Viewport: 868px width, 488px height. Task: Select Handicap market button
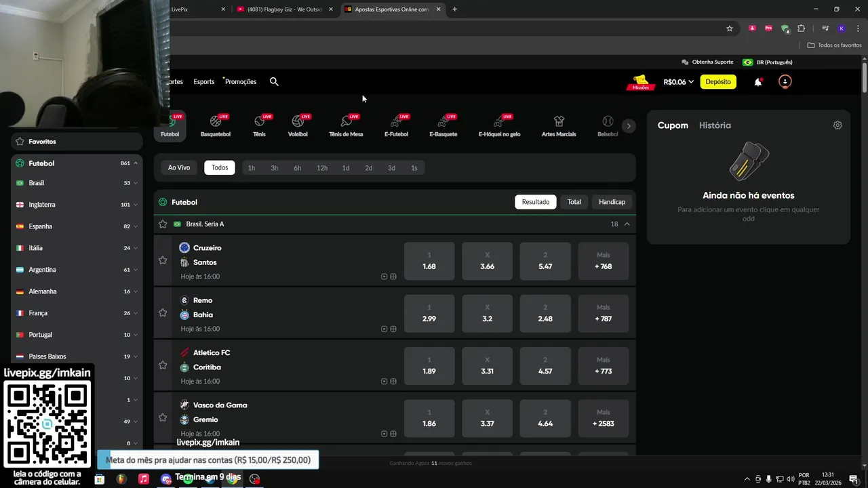(612, 202)
